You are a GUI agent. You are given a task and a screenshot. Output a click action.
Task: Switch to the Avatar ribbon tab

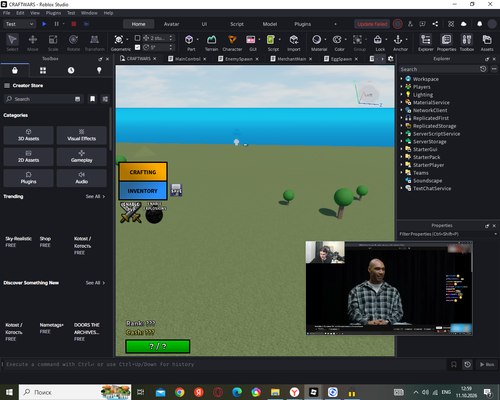(x=171, y=24)
